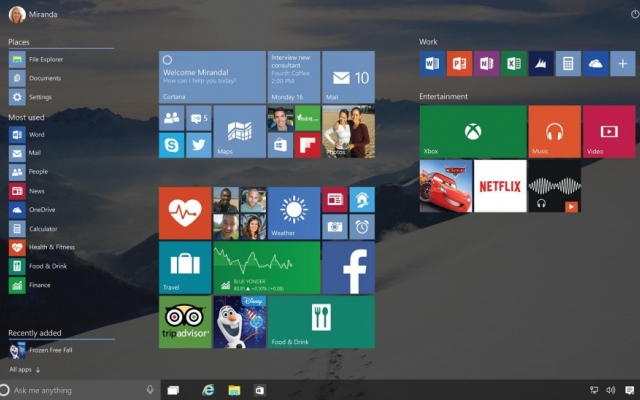Open the Disney Frozen tile

pyautogui.click(x=240, y=322)
